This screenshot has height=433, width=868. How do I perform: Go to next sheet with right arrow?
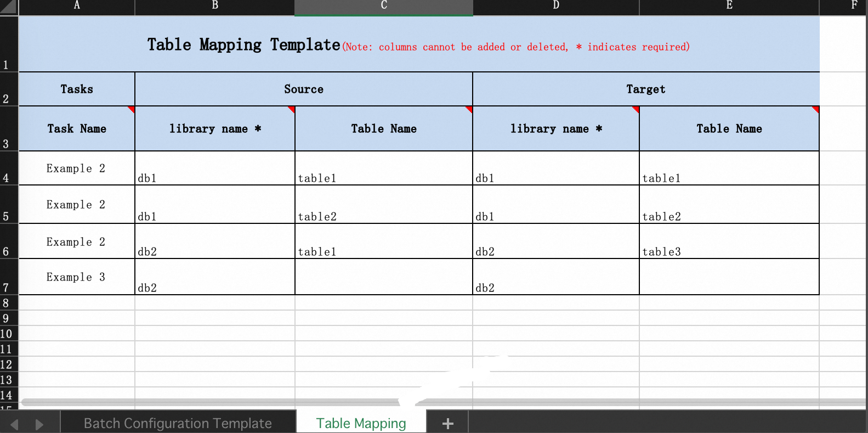tap(39, 424)
